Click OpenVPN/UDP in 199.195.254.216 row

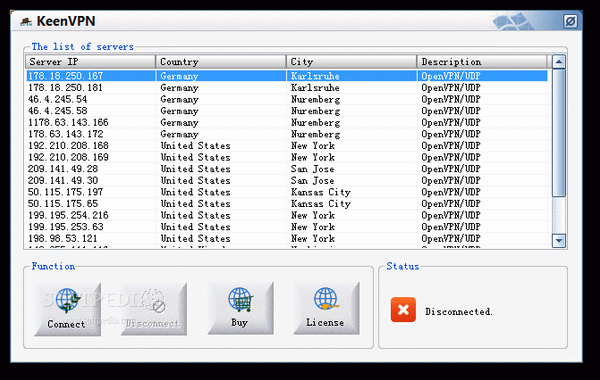click(x=451, y=215)
